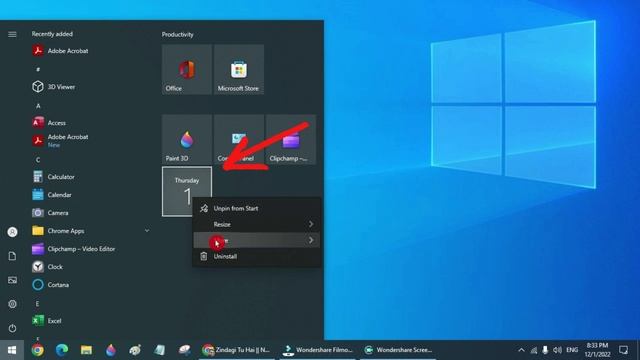Open Google Chrome from the taskbar
The height and width of the screenshot is (360, 640).
pos(38,350)
